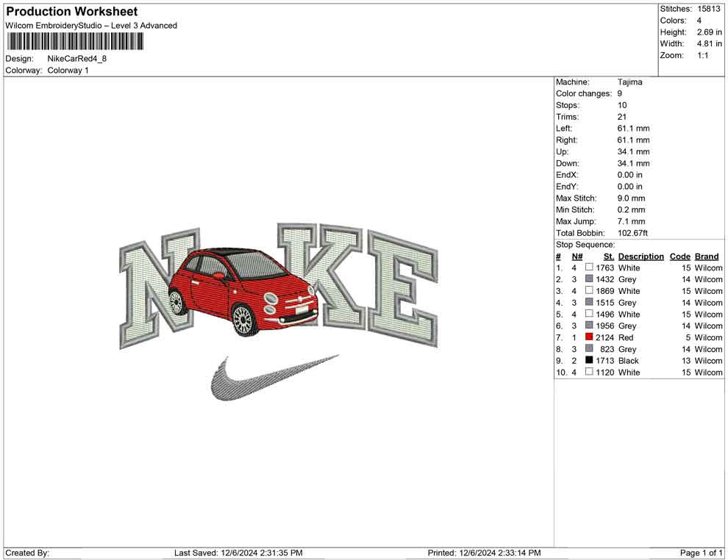This screenshot has height=560, width=728.
Task: Click the grey swatch beside 1515 Grey
Action: (589, 302)
